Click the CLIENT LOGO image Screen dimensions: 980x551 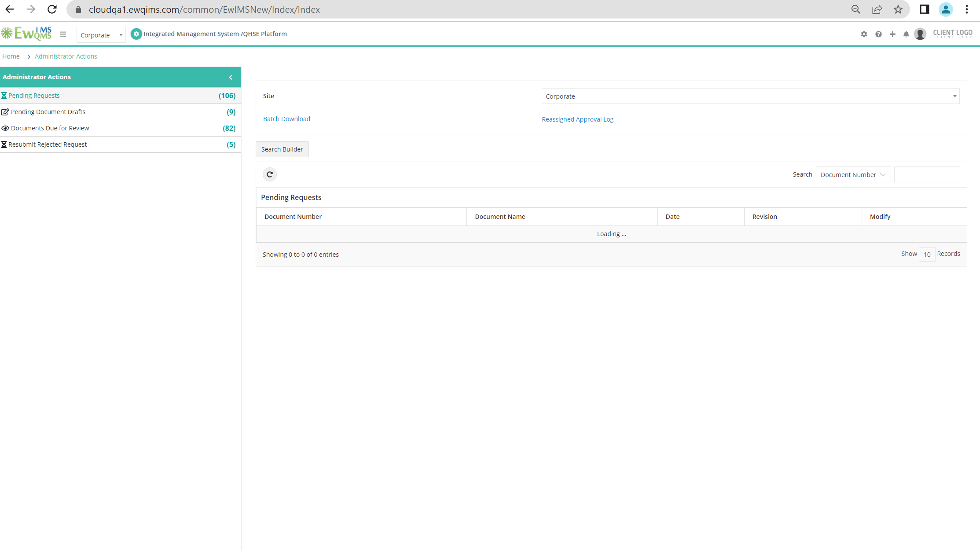[953, 33]
